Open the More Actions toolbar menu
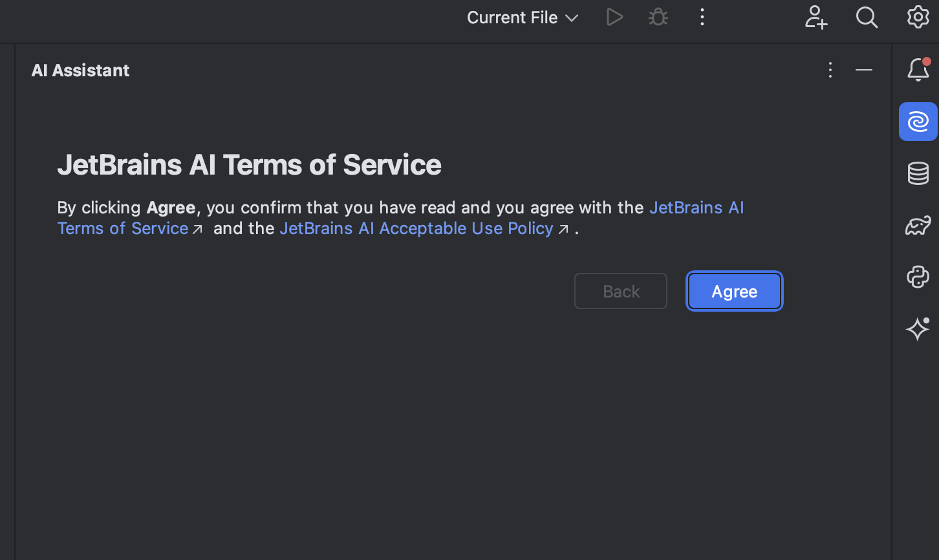The image size is (939, 560). (x=702, y=17)
